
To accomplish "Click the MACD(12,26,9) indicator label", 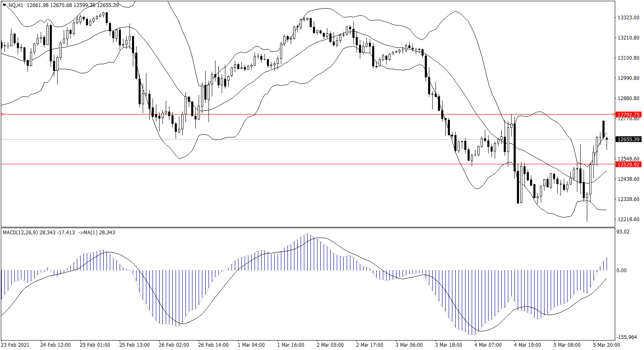I will pyautogui.click(x=20, y=233).
